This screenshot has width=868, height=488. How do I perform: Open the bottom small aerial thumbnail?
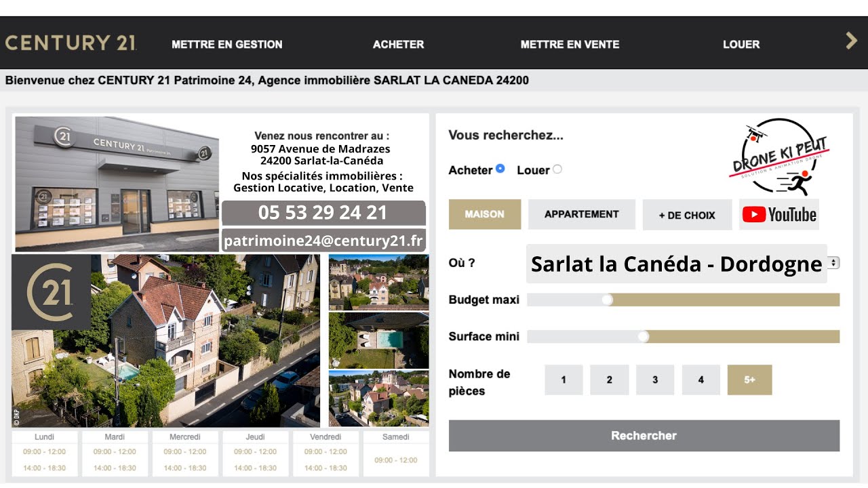pos(378,399)
